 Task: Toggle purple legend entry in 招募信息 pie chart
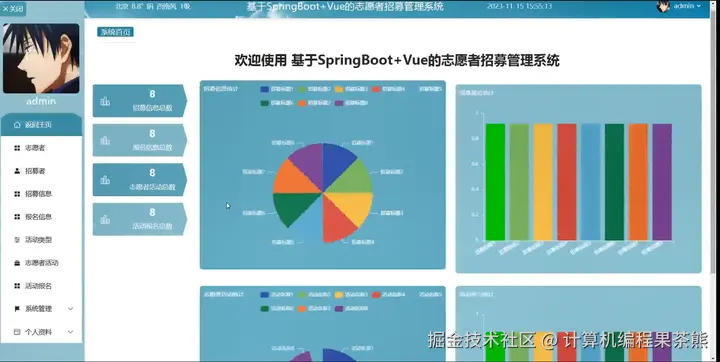point(351,103)
